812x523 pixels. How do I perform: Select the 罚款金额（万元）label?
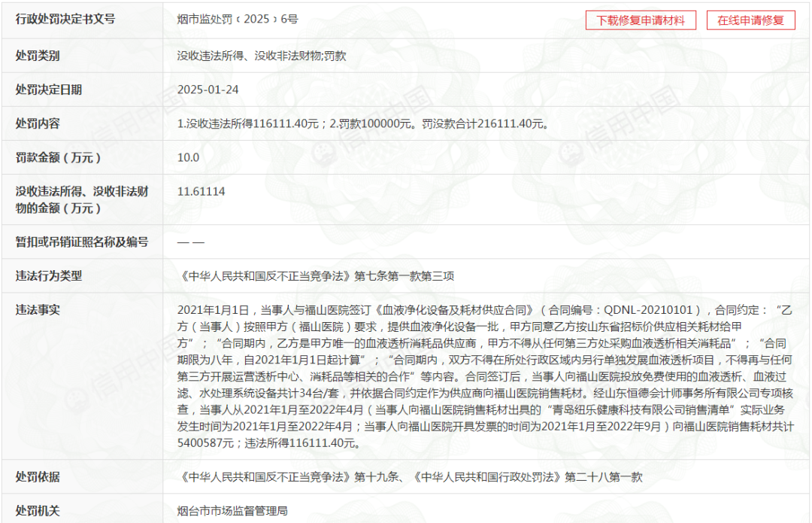tap(58, 157)
